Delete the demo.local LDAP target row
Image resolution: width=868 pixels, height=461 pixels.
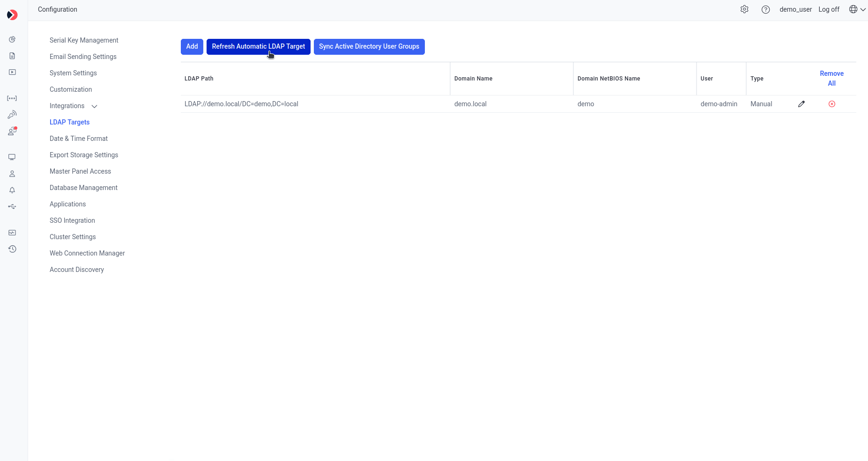832,104
